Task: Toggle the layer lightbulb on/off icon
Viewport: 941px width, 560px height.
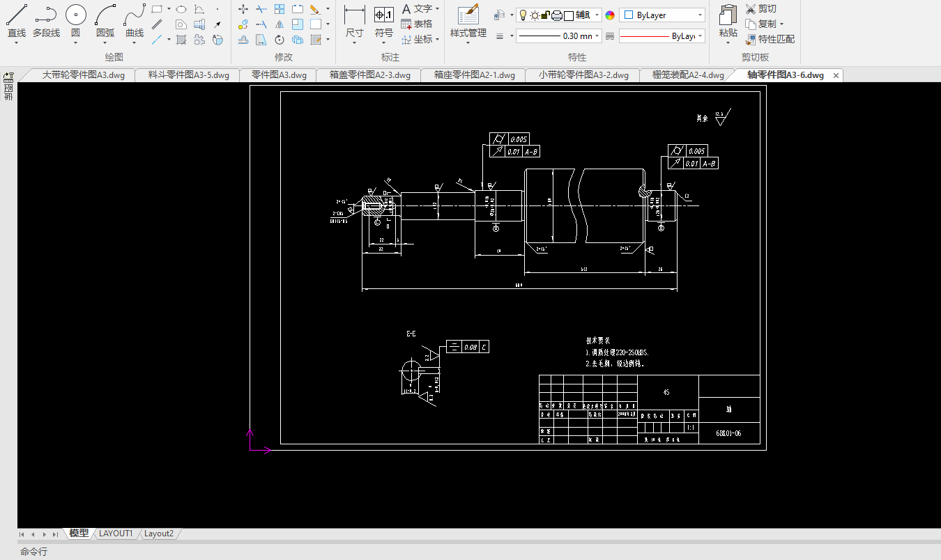Action: (x=523, y=15)
